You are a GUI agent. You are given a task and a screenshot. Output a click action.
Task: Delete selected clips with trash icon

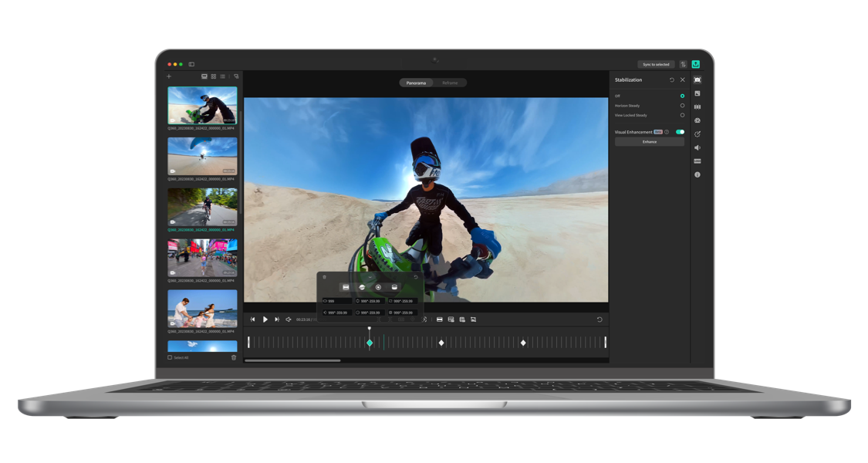click(234, 357)
